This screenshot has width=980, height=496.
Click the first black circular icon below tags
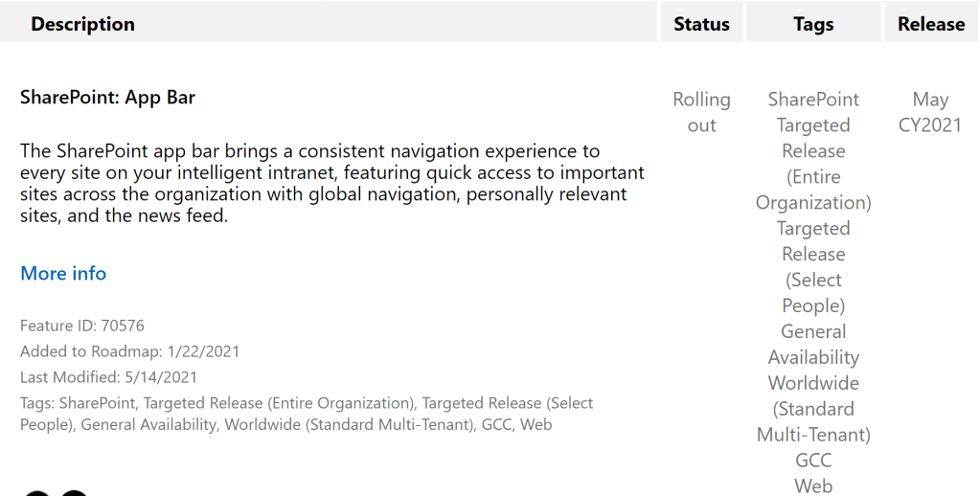pos(36,492)
